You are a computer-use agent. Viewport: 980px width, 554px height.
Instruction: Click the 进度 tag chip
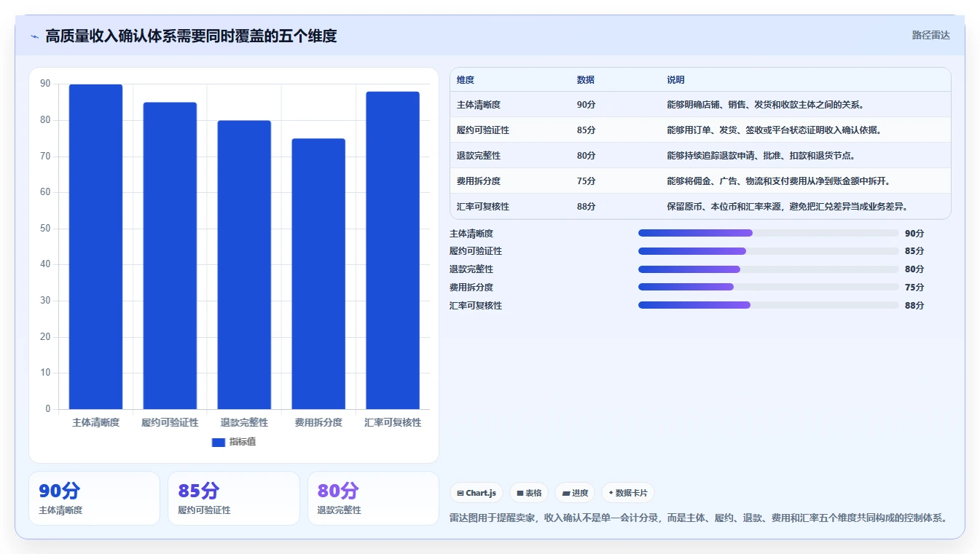coord(575,493)
